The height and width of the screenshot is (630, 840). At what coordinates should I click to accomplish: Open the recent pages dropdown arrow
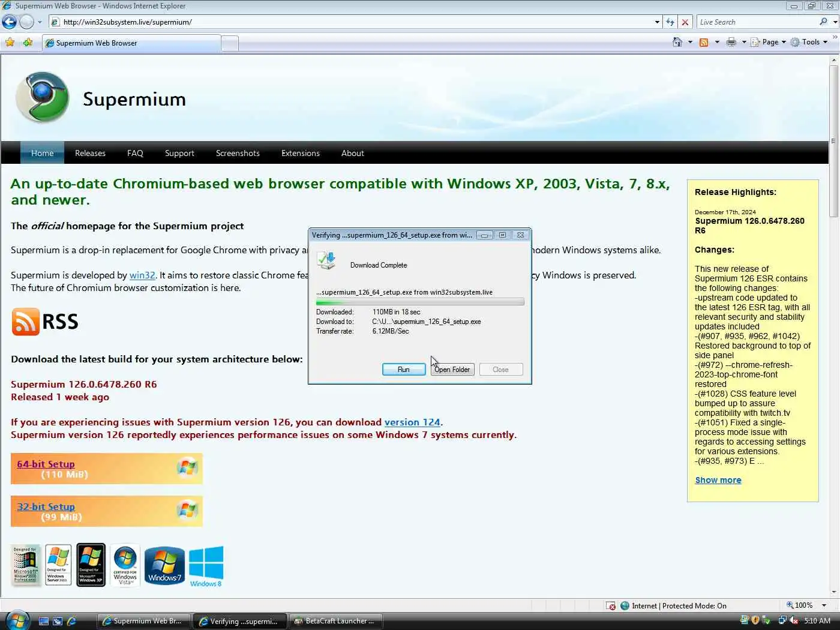coord(40,22)
